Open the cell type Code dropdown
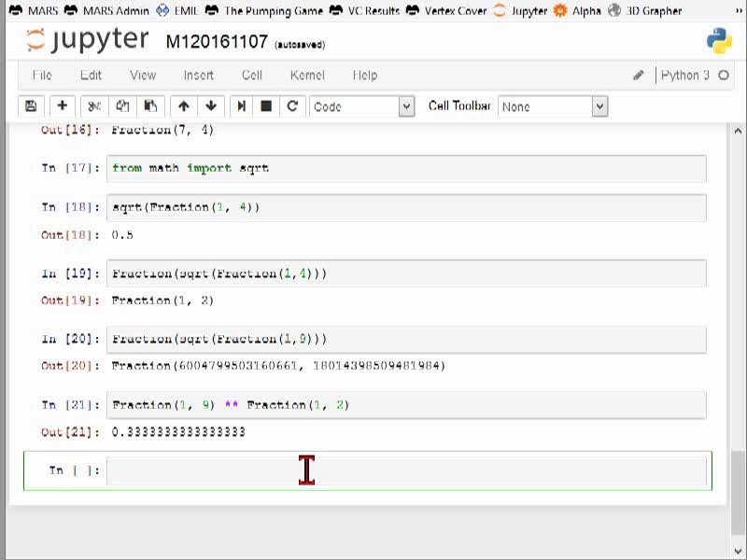Image resolution: width=747 pixels, height=560 pixels. (362, 106)
